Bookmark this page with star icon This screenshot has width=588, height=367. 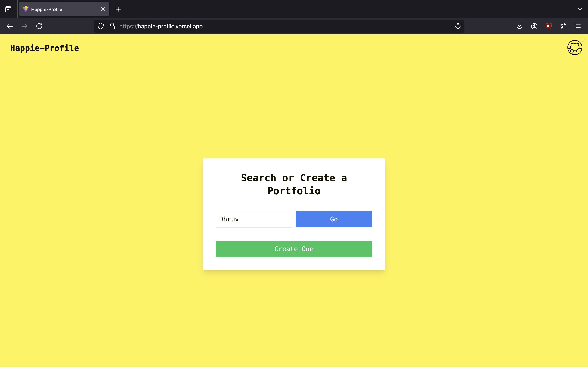[x=458, y=26]
